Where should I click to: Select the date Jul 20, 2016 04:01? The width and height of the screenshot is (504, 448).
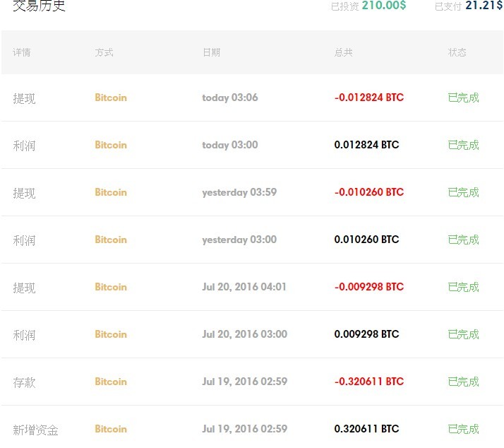pyautogui.click(x=244, y=287)
